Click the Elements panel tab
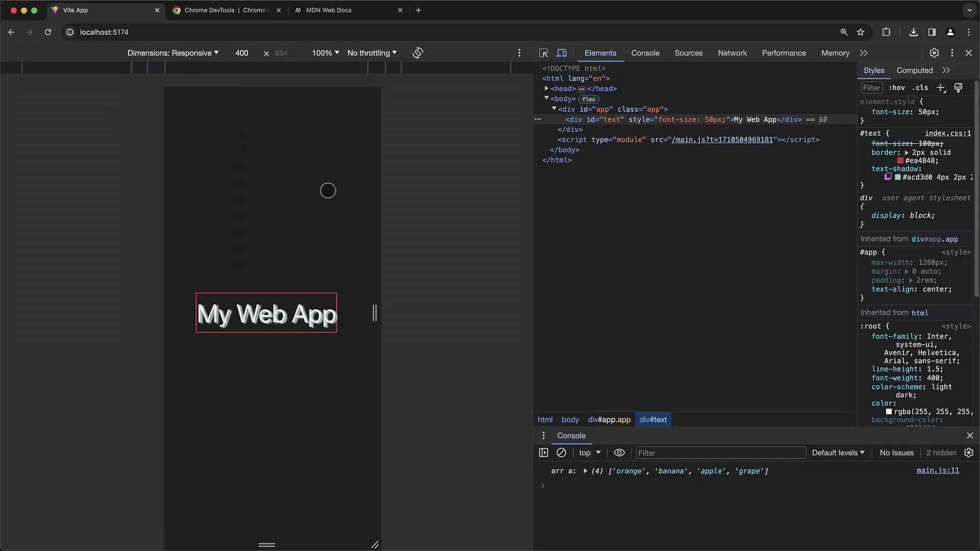This screenshot has width=980, height=551. click(x=600, y=53)
